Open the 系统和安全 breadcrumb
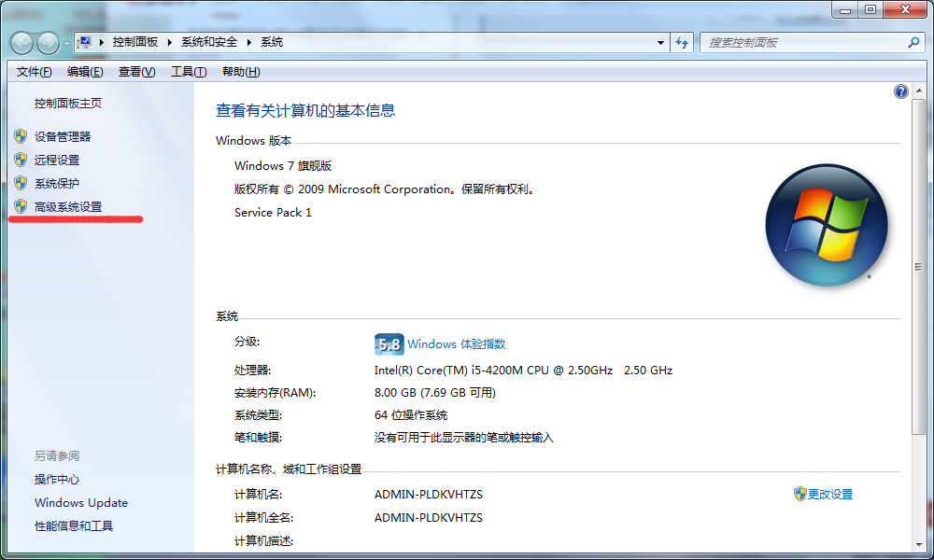 coord(209,42)
